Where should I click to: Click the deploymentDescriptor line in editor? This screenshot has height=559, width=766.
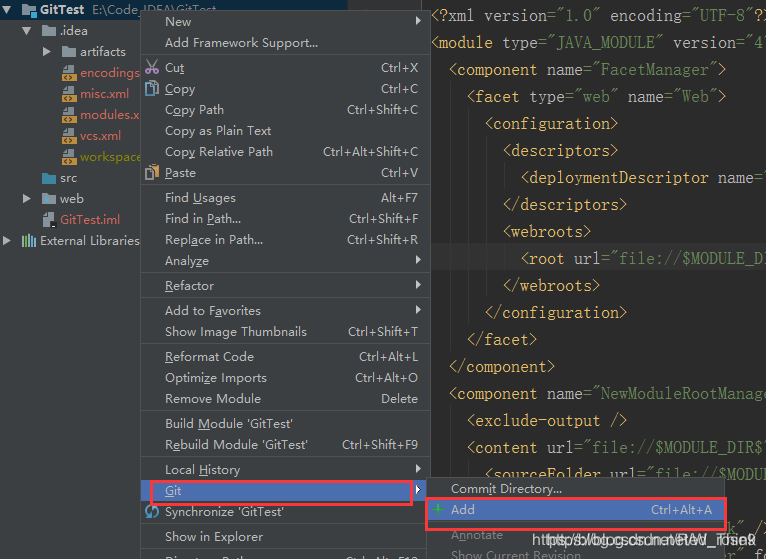click(x=642, y=177)
